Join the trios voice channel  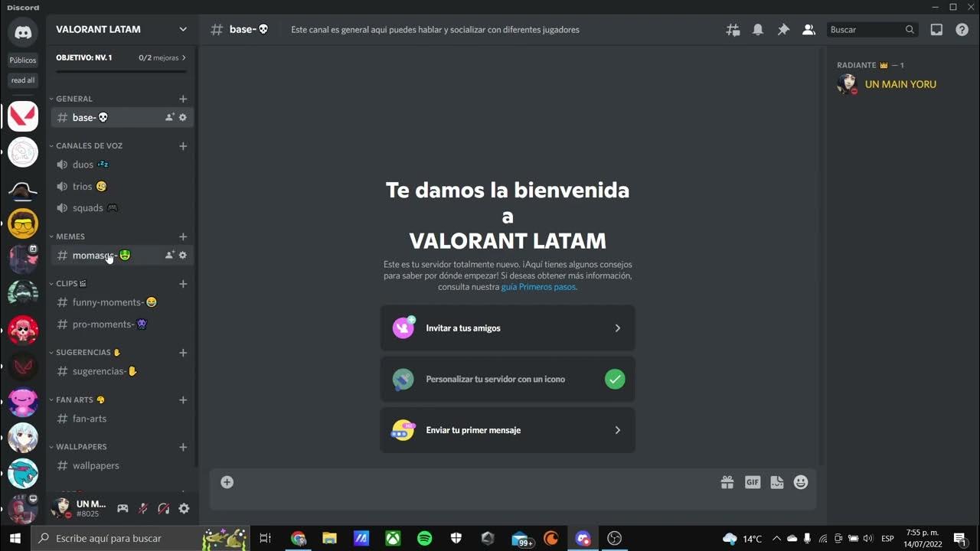click(x=122, y=186)
